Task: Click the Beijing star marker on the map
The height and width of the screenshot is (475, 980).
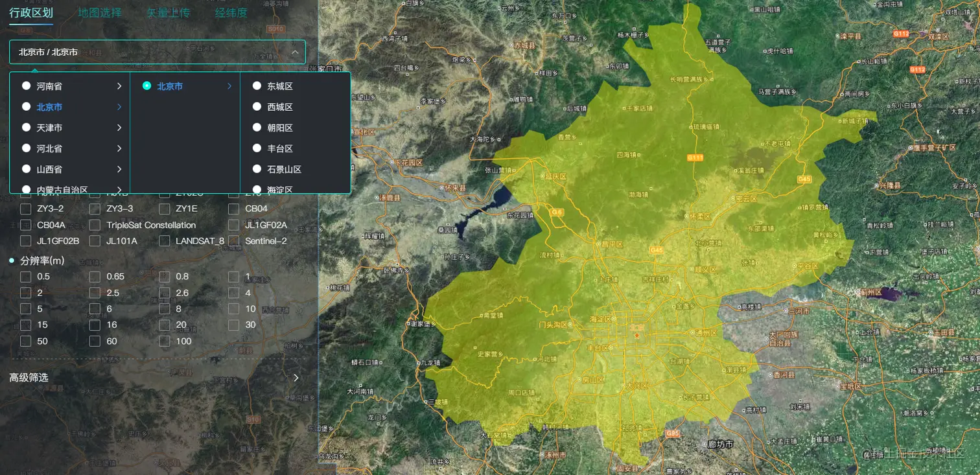Action: pos(636,335)
